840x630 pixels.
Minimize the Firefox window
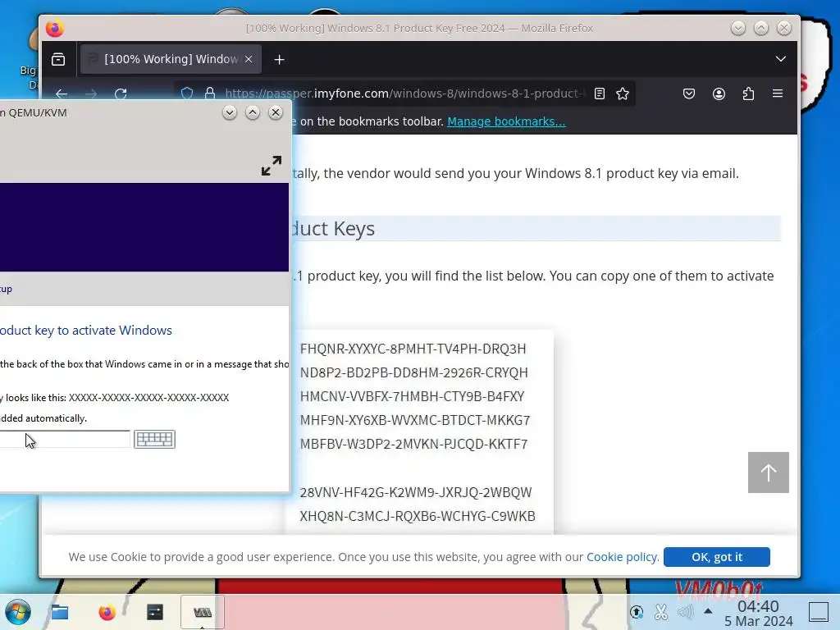(x=737, y=28)
